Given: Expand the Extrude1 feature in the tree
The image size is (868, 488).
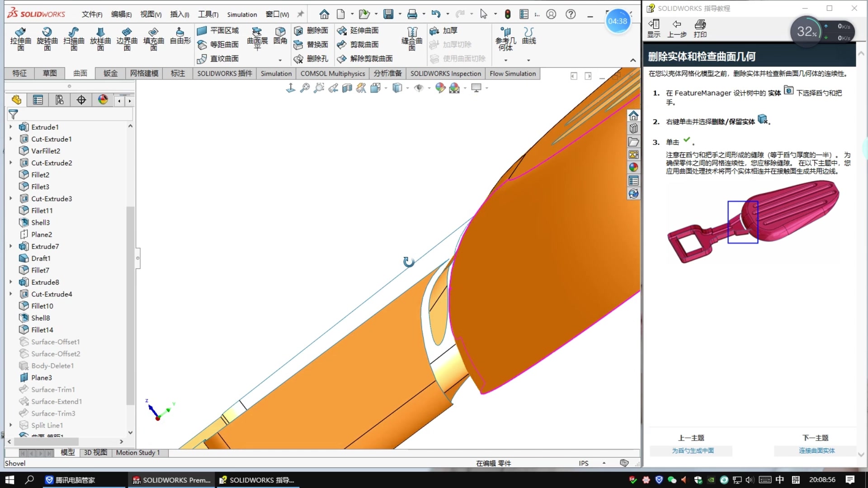Looking at the screenshot, I should 11,127.
